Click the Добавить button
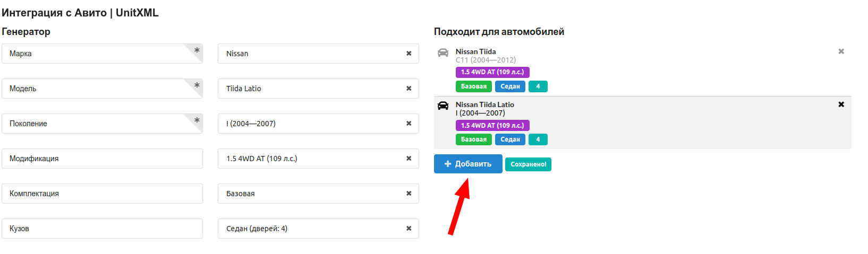Screen dimensions: 868x254 click(x=468, y=164)
